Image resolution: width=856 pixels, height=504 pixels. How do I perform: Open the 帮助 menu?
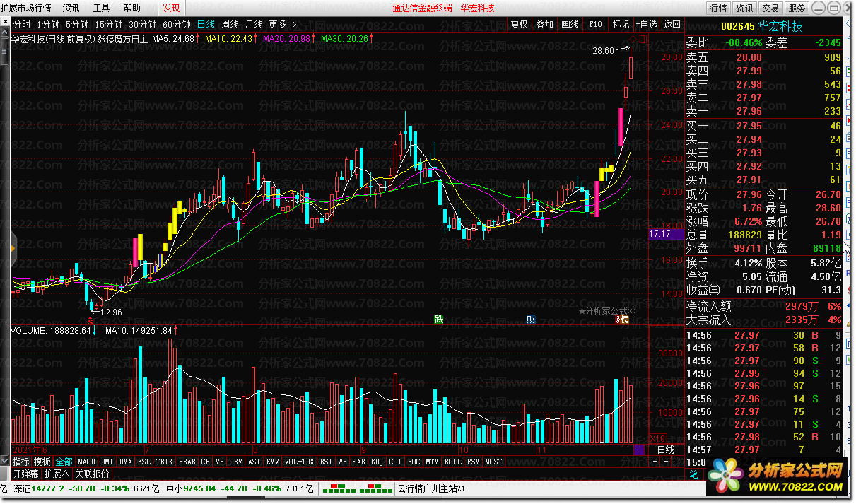tap(131, 8)
